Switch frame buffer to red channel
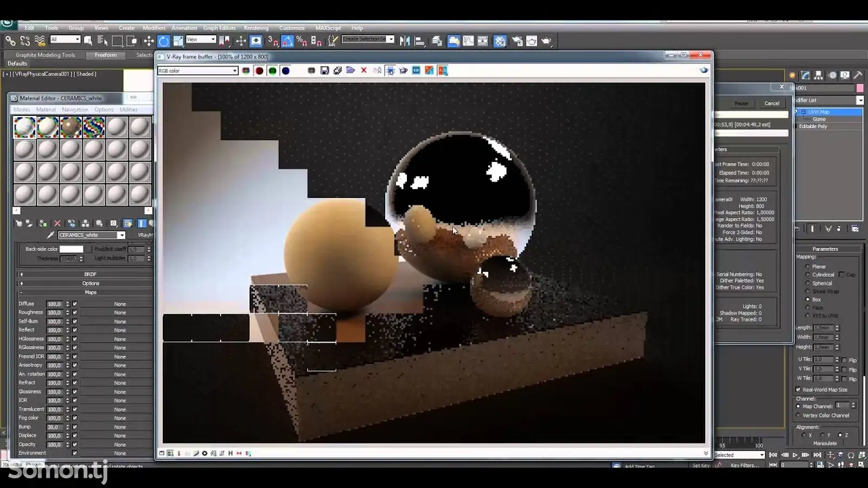 click(x=259, y=71)
